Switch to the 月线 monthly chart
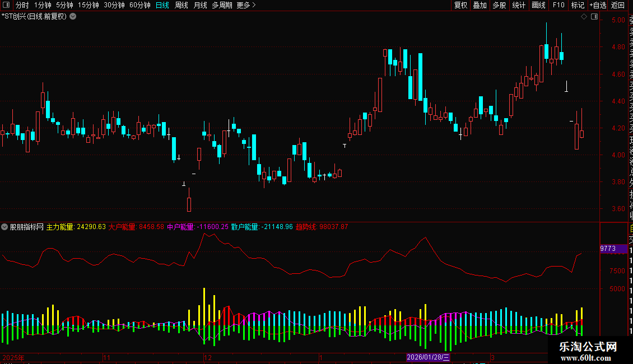 200,5
